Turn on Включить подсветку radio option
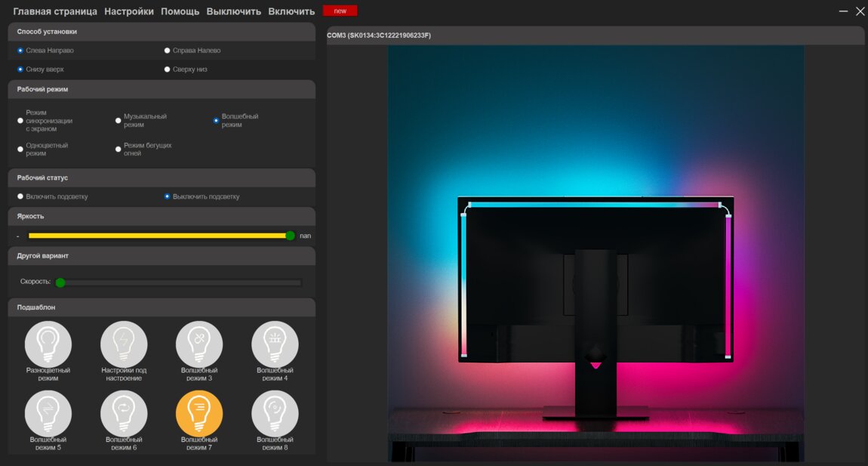The width and height of the screenshot is (868, 466). [x=20, y=196]
